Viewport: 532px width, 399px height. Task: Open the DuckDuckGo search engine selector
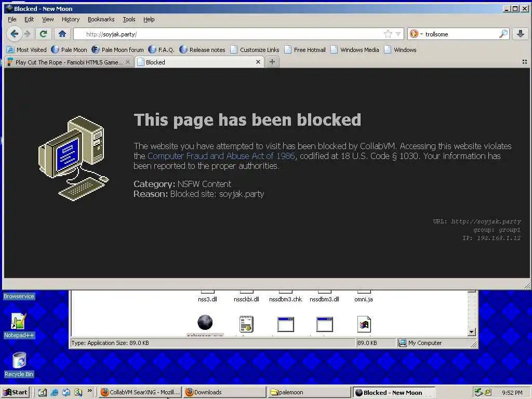click(x=416, y=34)
